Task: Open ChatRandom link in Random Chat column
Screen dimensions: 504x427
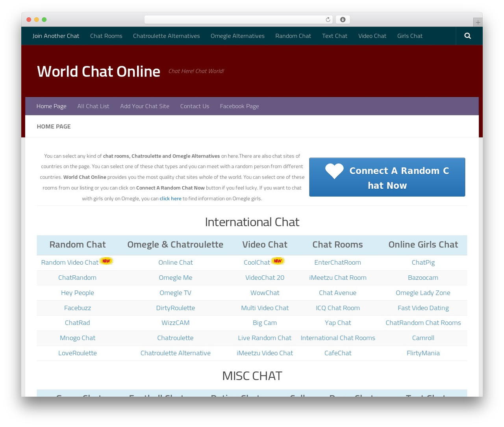Action: [77, 278]
